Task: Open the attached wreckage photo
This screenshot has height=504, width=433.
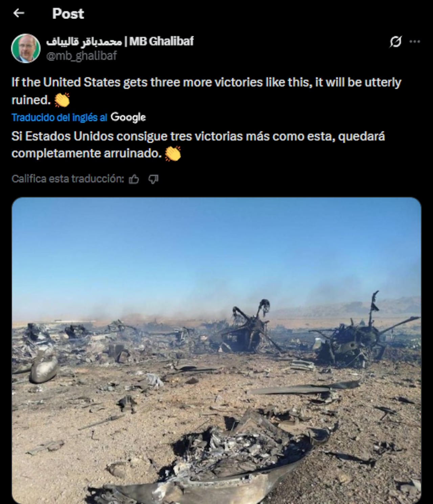Action: tap(216, 350)
